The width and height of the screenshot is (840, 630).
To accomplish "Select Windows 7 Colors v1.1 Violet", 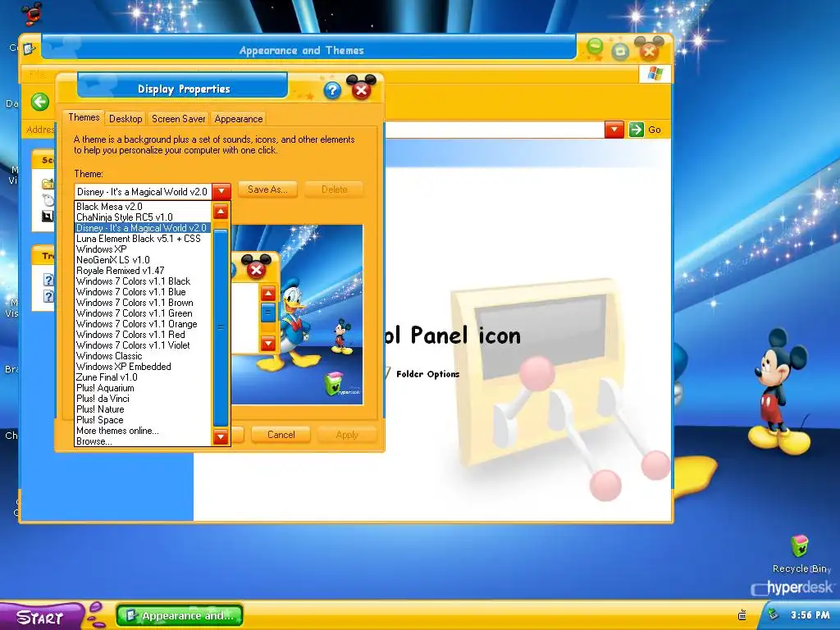I will (143, 345).
